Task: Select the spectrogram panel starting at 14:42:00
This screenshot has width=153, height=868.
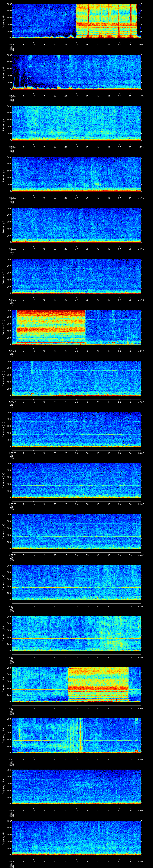Action: coord(76,685)
